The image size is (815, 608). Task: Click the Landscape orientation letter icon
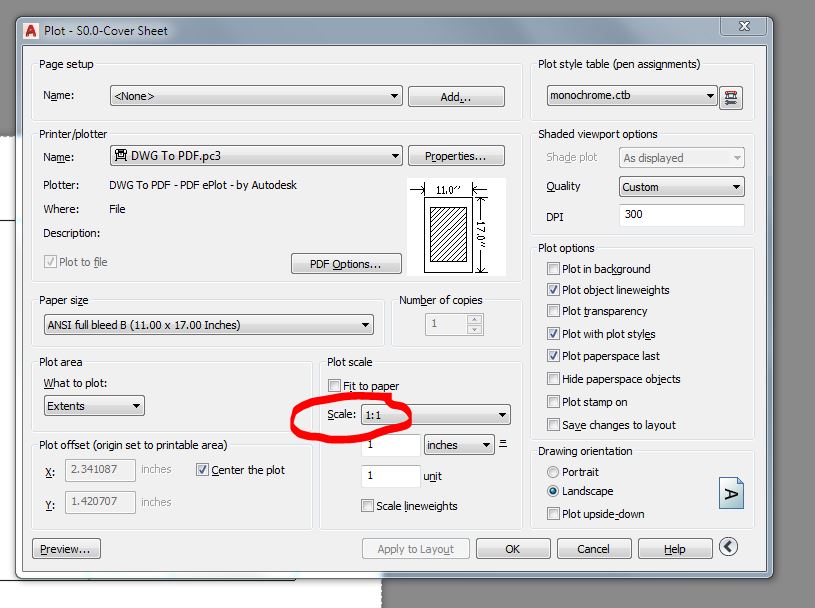(x=731, y=491)
